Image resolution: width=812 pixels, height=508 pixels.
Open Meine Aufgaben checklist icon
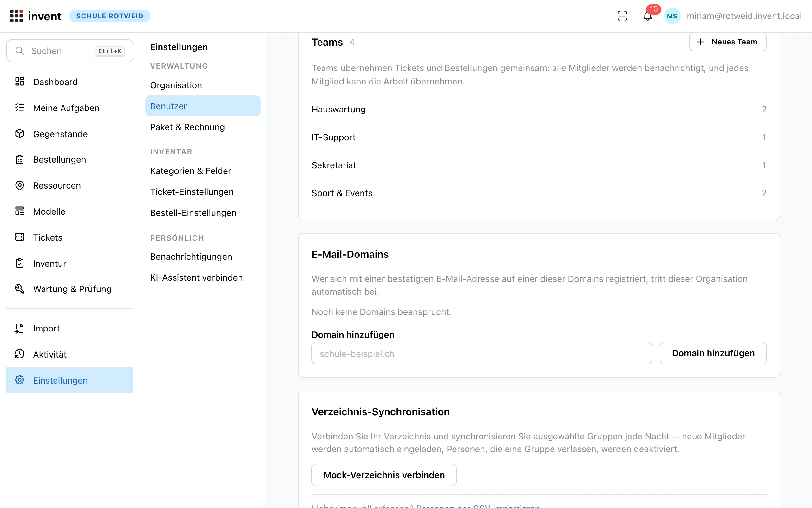(x=19, y=108)
